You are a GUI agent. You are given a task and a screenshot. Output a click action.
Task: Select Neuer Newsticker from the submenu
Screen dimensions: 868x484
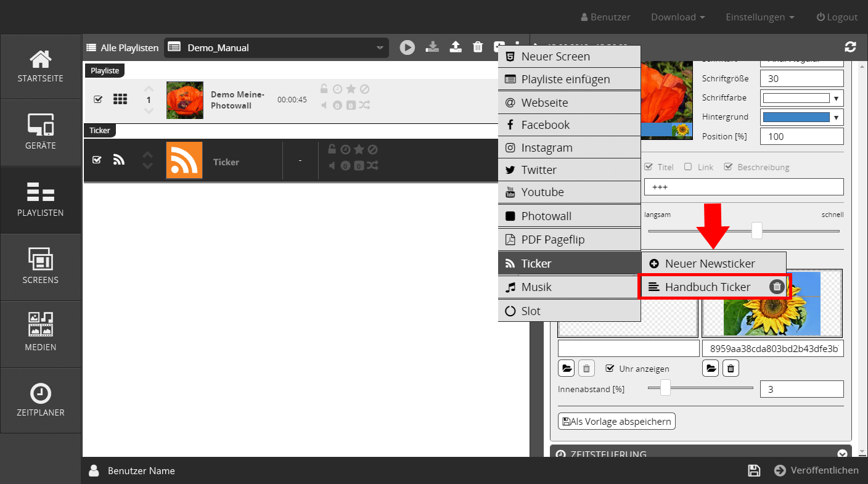tap(710, 263)
